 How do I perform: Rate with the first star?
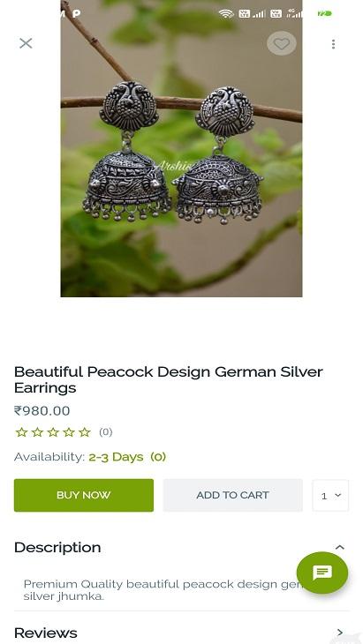click(x=21, y=431)
